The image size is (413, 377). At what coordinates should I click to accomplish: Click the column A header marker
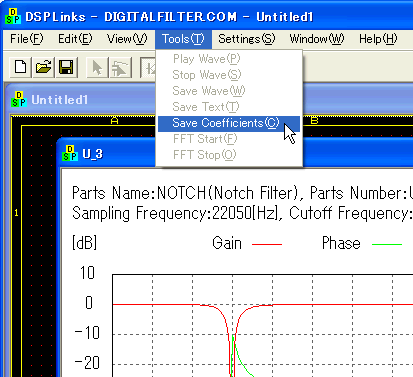pos(114,120)
